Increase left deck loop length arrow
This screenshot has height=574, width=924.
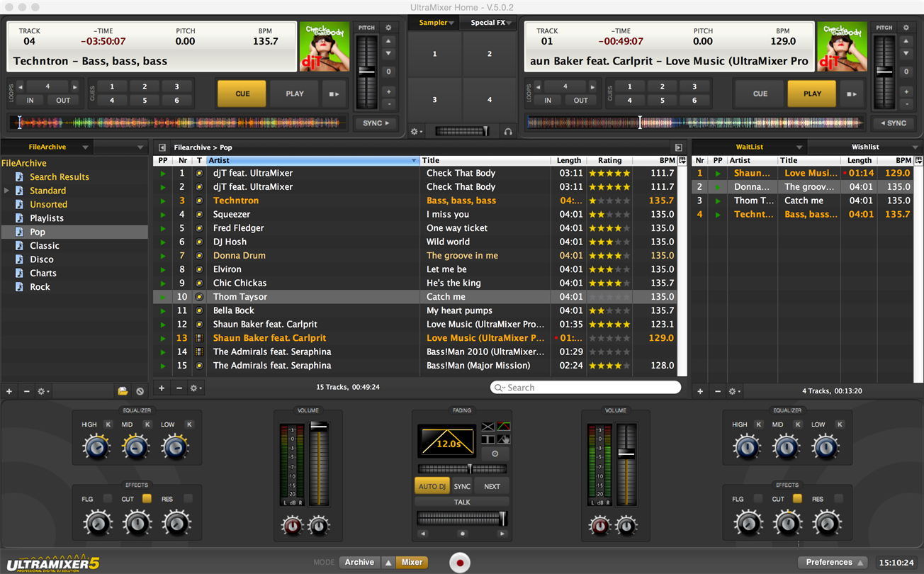click(x=74, y=86)
